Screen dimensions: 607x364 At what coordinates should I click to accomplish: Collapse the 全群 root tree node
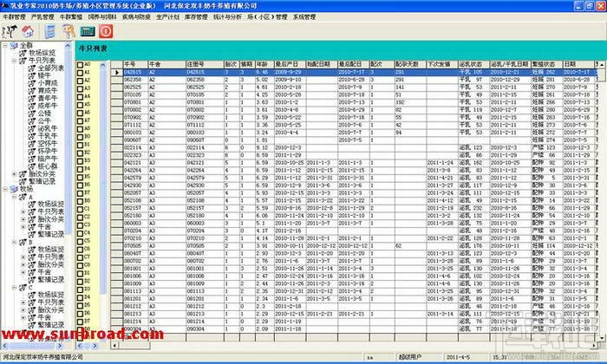5,46
